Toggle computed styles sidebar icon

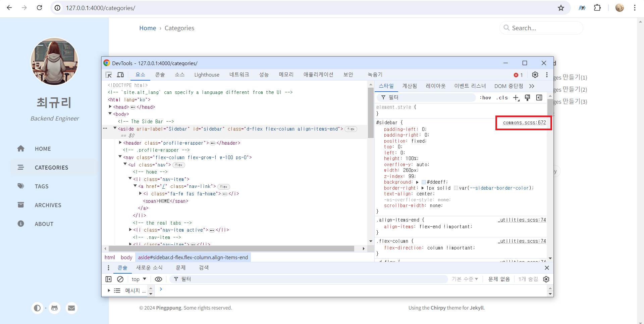539,98
